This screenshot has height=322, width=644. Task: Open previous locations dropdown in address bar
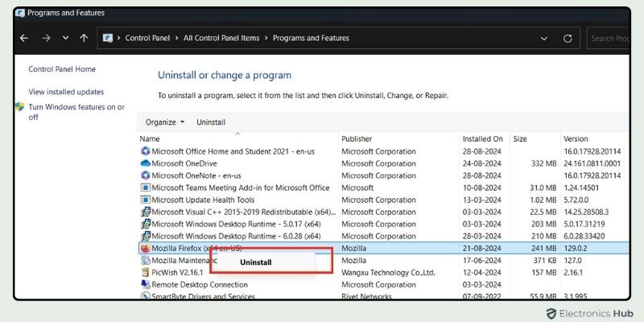click(x=544, y=39)
